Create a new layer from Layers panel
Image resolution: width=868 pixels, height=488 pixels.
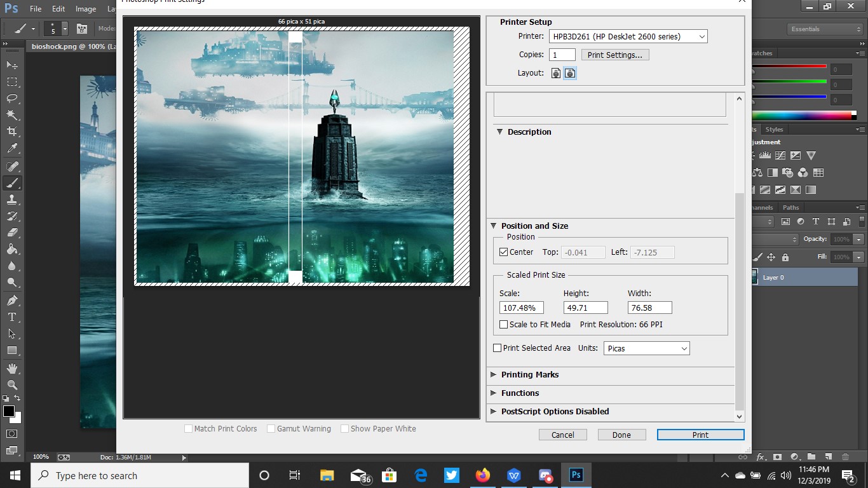[828, 457]
